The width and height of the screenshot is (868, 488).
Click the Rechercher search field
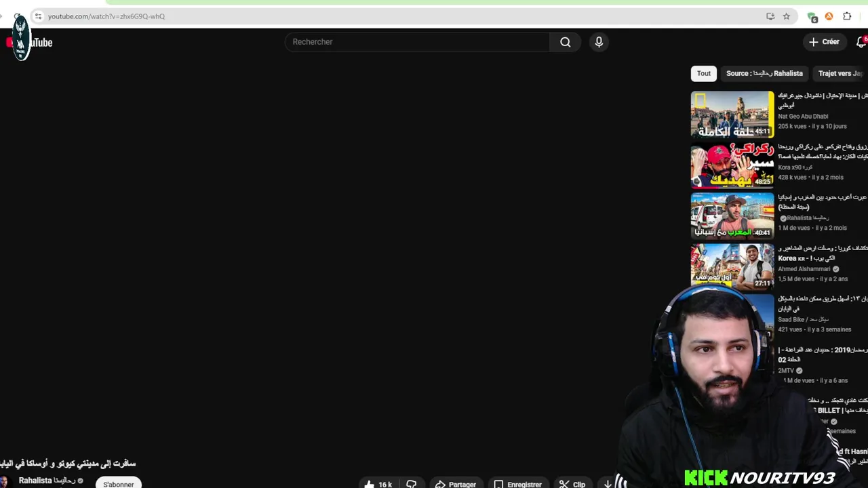[x=417, y=42]
